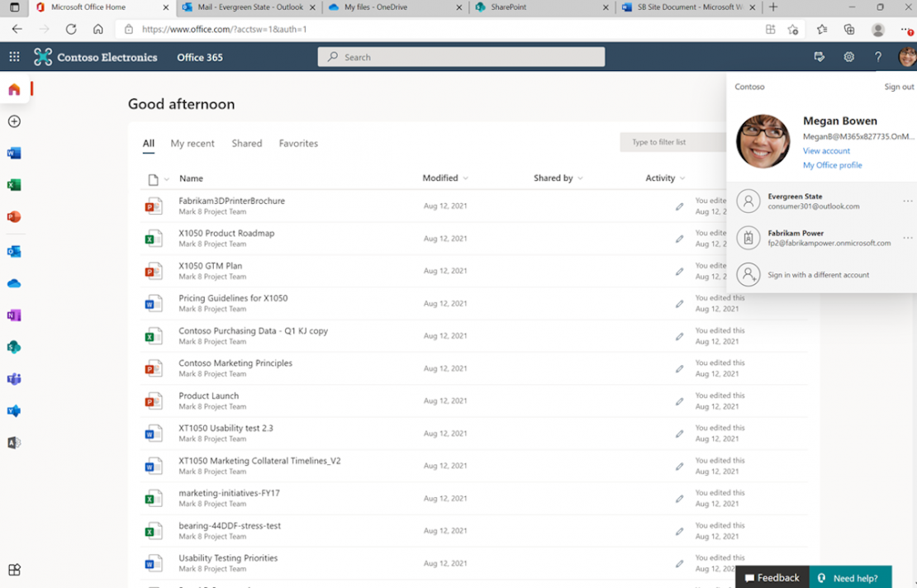The width and height of the screenshot is (917, 588).
Task: Switch to the Shared tab
Action: click(x=246, y=143)
